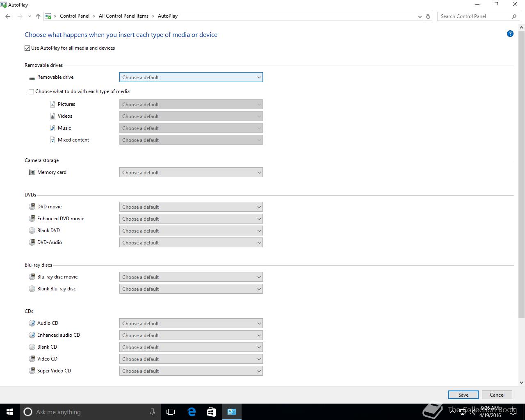This screenshot has height=420, width=525.
Task: Click the Audio CD icon
Action: tap(32, 323)
